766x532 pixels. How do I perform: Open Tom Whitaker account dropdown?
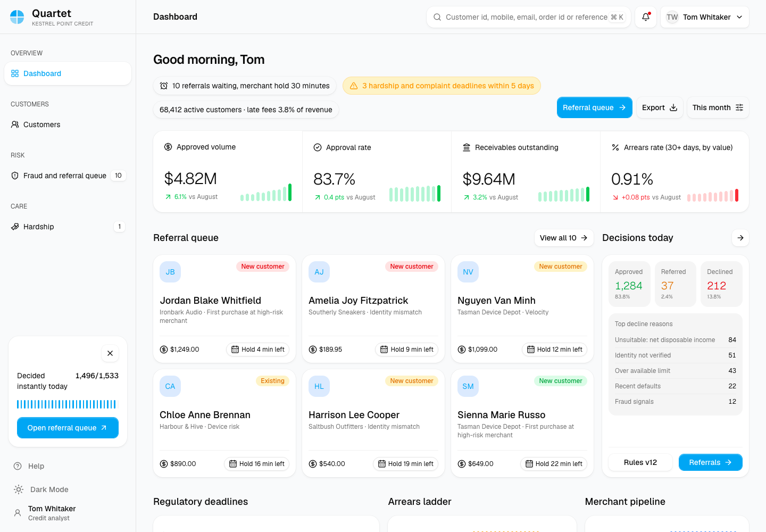(x=705, y=17)
